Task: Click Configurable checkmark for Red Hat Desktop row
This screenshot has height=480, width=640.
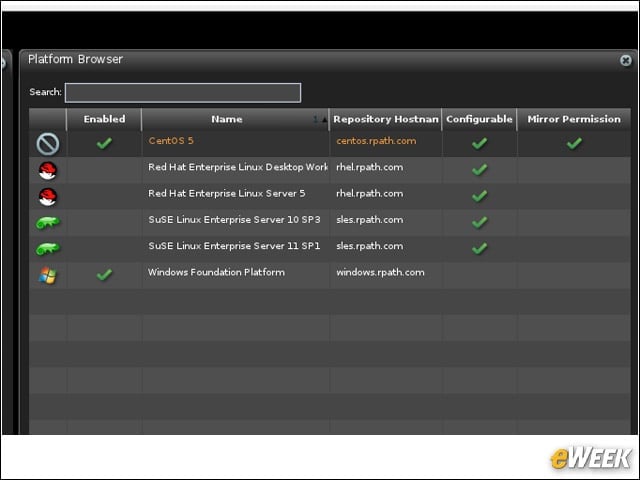Action: (480, 169)
